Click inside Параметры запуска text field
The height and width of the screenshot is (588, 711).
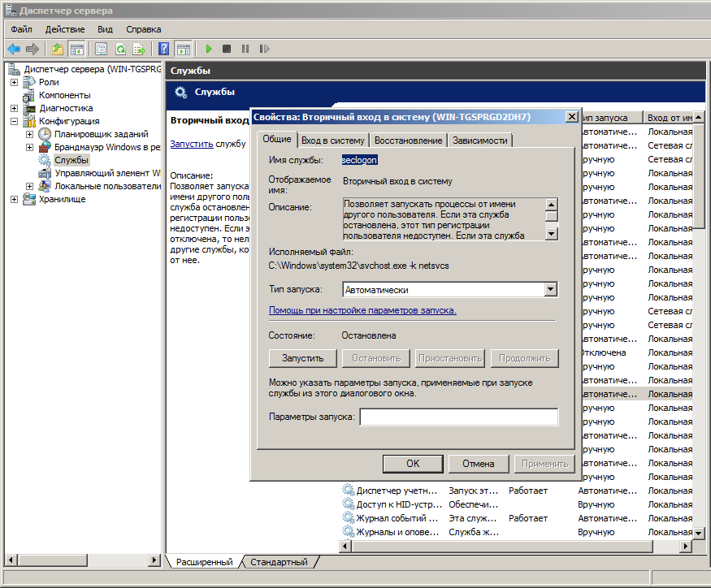458,417
